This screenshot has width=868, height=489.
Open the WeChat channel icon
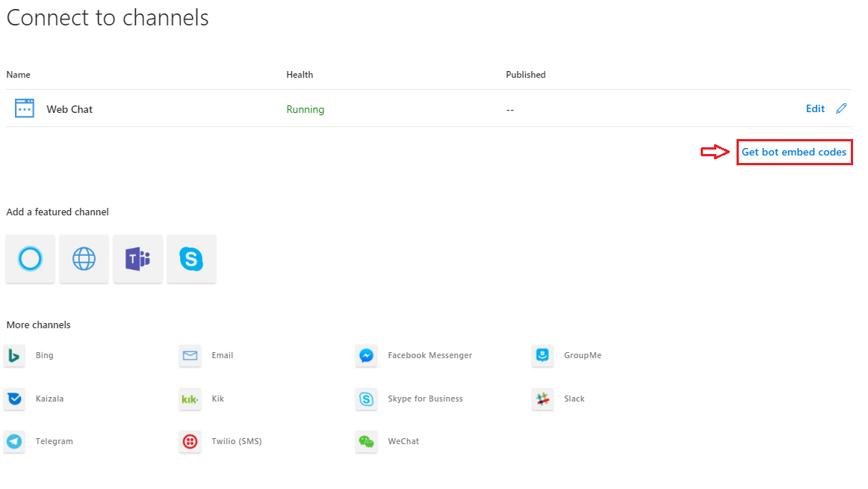coord(366,442)
